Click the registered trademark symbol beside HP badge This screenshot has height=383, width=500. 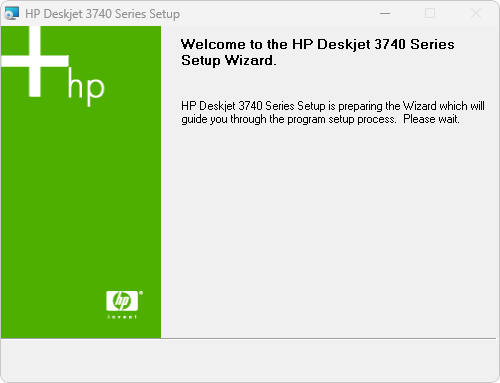141,293
